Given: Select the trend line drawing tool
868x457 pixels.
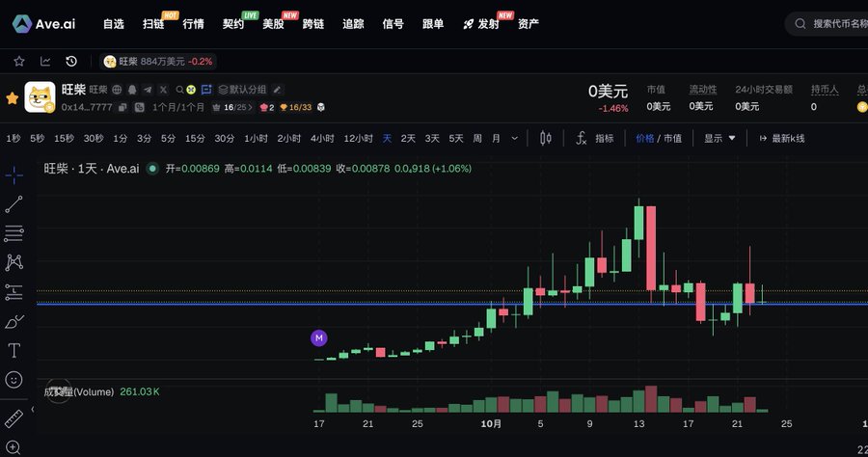Looking at the screenshot, I should click(14, 204).
